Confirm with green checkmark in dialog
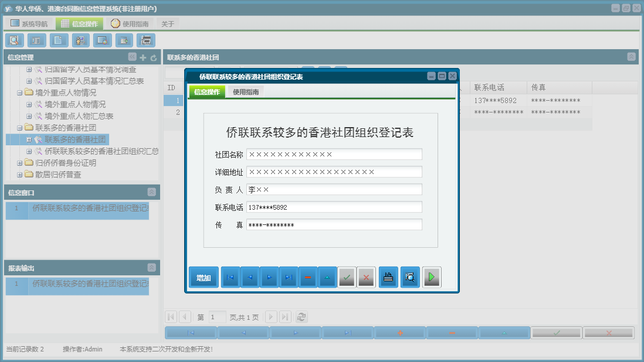Screen dimensions: 644x362 point(347,278)
